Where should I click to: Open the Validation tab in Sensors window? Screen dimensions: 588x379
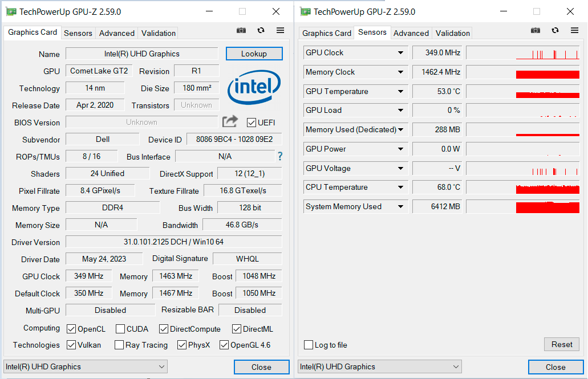pos(453,33)
